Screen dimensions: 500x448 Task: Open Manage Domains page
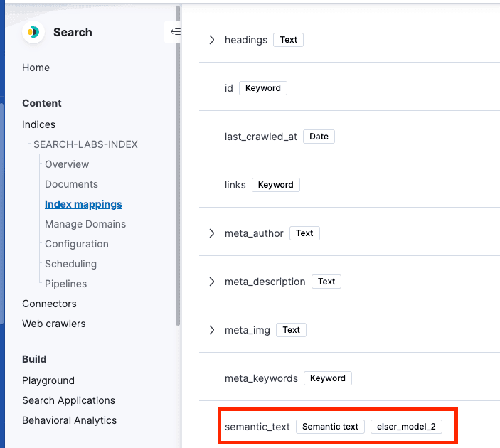tap(85, 224)
